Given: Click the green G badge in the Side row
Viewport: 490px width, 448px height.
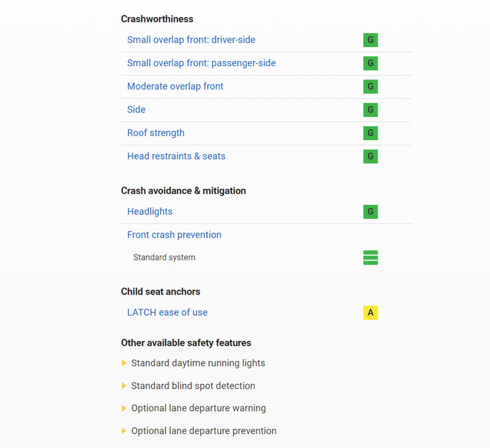Looking at the screenshot, I should pyautogui.click(x=370, y=110).
